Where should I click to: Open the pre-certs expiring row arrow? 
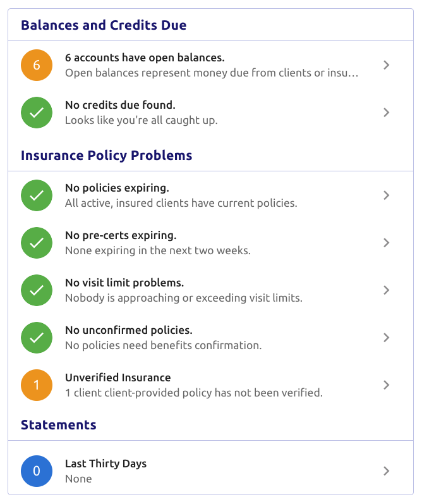click(x=387, y=243)
